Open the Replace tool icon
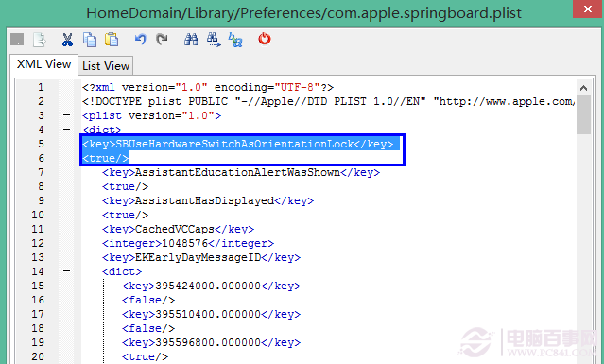The image size is (604, 364). [x=235, y=40]
